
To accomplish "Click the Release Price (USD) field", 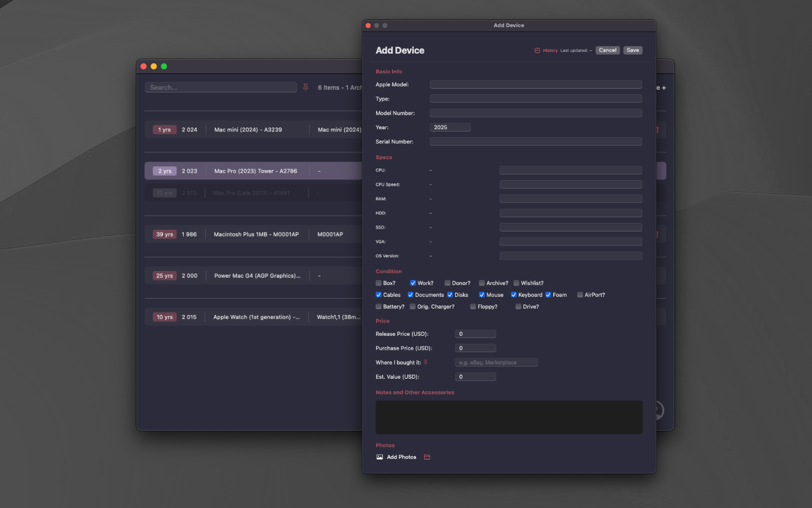I will pos(475,334).
